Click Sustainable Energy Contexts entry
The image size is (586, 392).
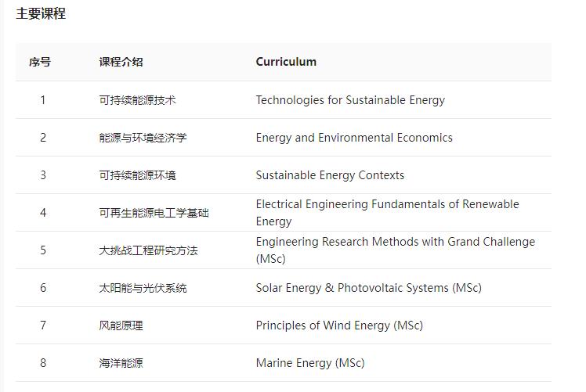(x=330, y=175)
